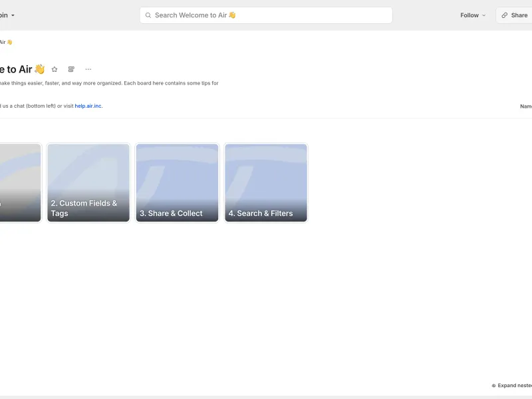Click the search field 'Search Welcome to Air'
The width and height of the screenshot is (532, 399).
tap(266, 15)
